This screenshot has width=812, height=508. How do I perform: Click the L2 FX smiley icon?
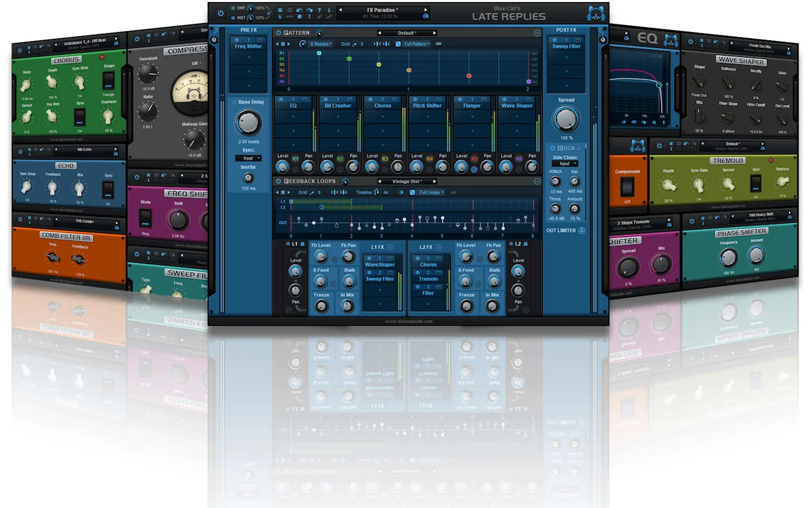coord(438,247)
